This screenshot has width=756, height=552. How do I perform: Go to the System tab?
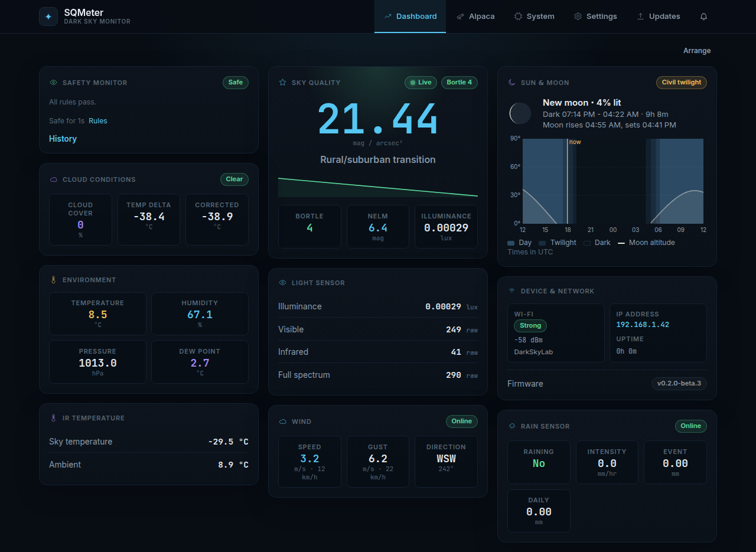(x=535, y=17)
